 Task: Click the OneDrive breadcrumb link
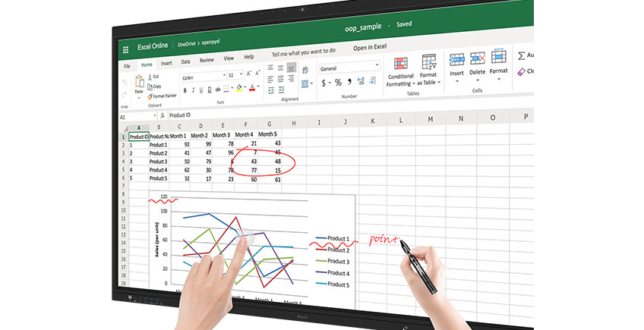[x=188, y=46]
